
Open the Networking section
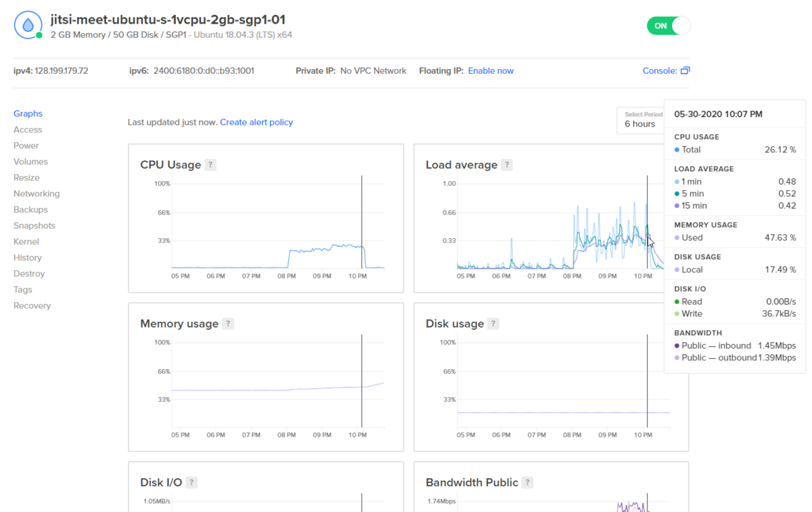[x=37, y=194]
